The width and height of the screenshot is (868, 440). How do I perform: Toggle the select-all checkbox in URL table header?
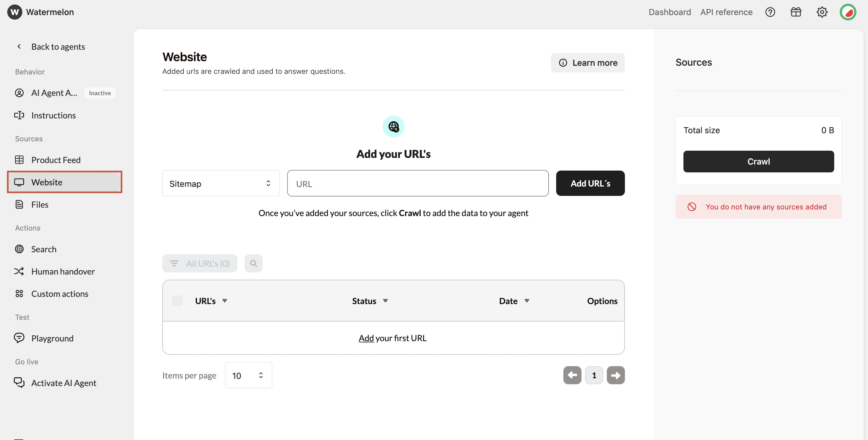pos(177,301)
